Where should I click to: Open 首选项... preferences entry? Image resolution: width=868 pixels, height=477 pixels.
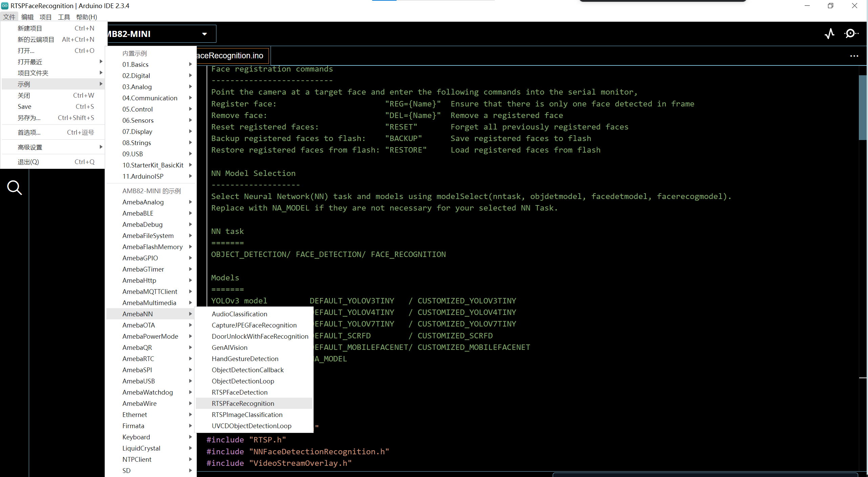click(x=53, y=132)
